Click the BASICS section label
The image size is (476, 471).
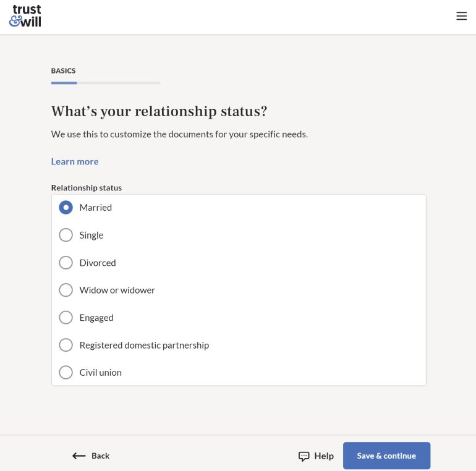[x=63, y=71]
